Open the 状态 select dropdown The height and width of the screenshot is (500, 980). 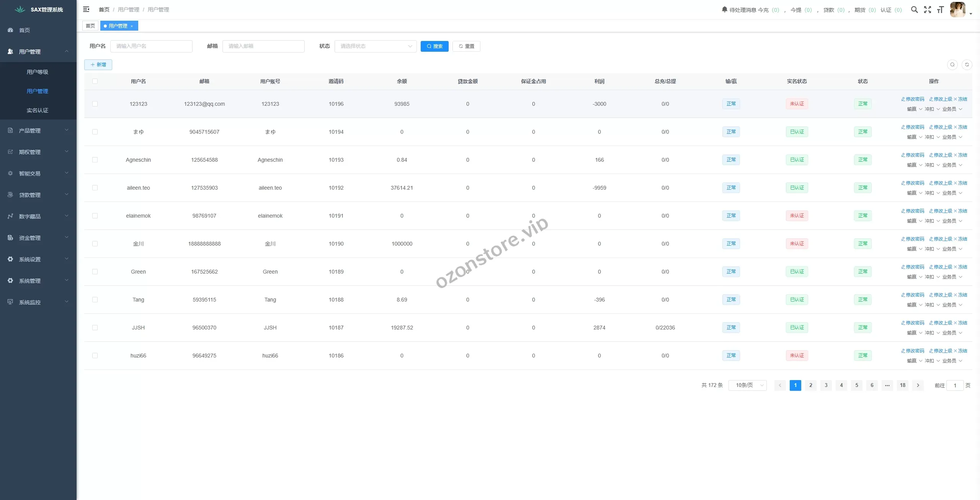pos(375,46)
